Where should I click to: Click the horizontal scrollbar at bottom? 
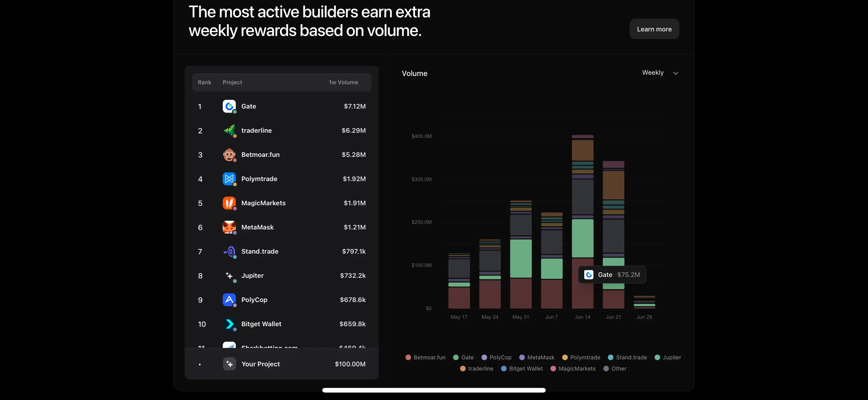434,390
